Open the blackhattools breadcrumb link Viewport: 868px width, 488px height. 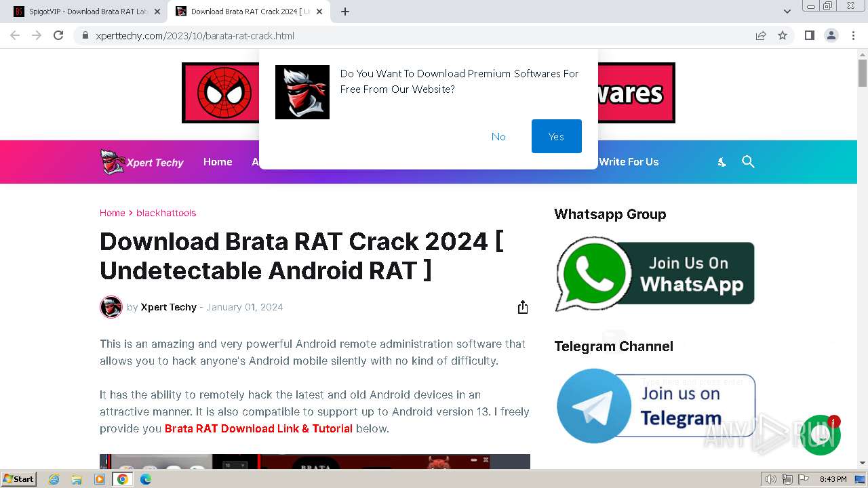pyautogui.click(x=166, y=213)
